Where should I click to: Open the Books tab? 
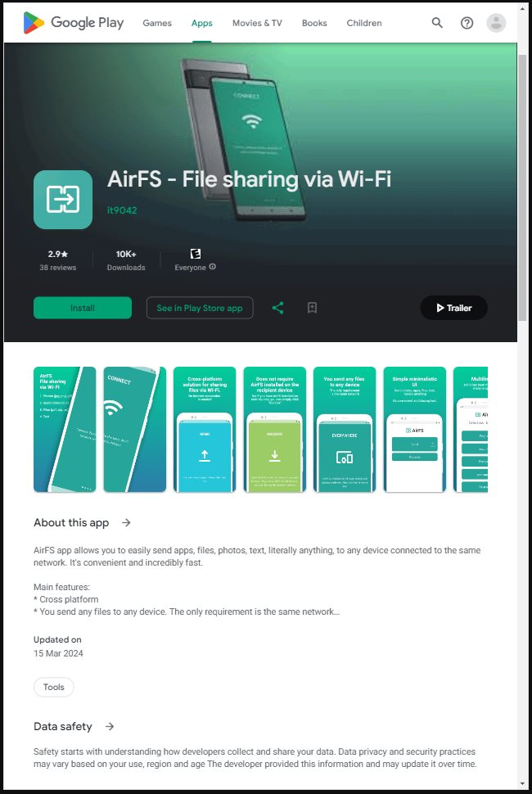[314, 23]
